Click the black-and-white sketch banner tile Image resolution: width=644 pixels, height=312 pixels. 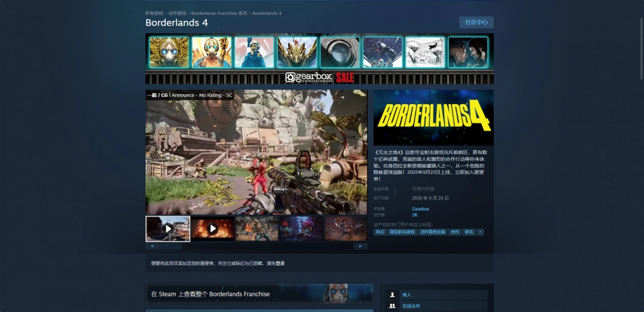tap(425, 52)
